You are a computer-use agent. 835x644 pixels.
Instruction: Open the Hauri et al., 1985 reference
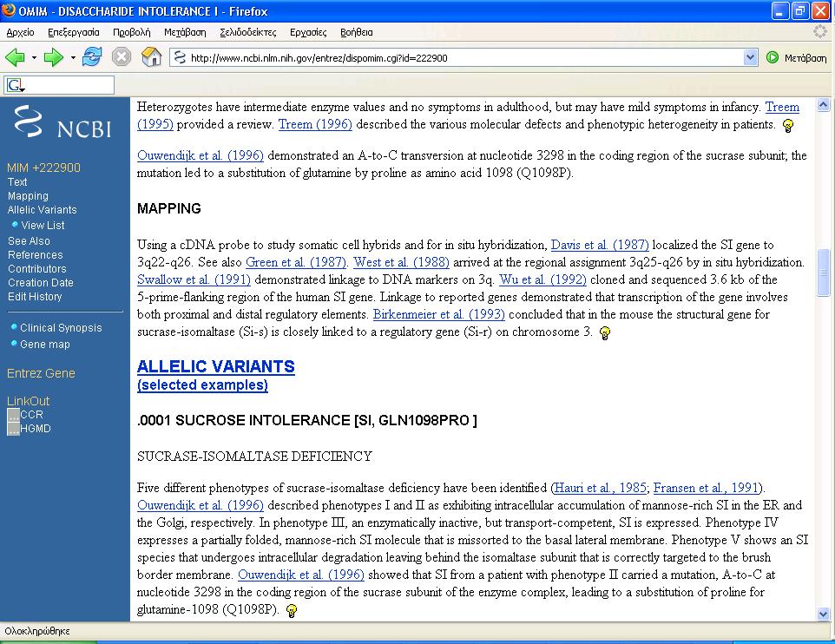[601, 488]
